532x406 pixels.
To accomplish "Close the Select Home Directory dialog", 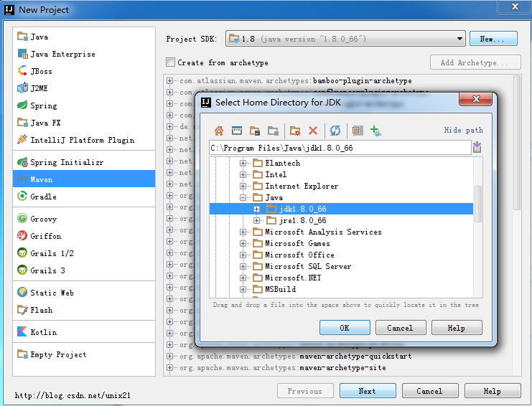I will click(x=475, y=99).
